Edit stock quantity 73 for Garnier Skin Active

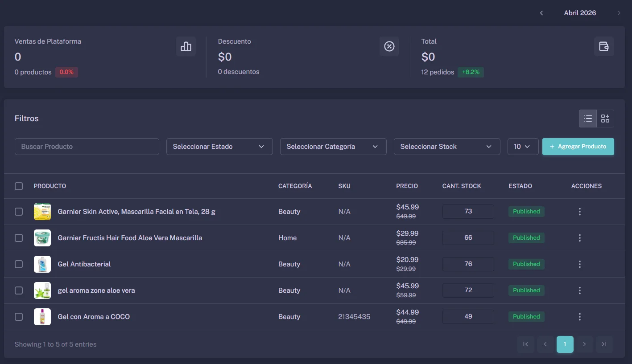tap(468, 212)
